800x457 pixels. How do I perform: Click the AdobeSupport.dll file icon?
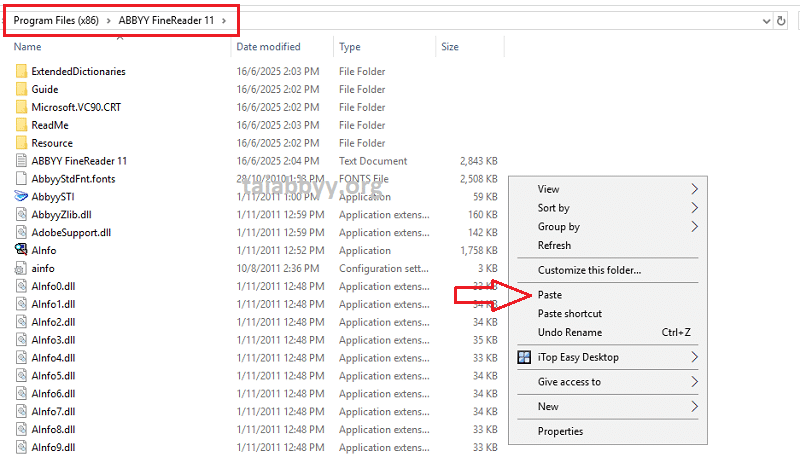[21, 232]
